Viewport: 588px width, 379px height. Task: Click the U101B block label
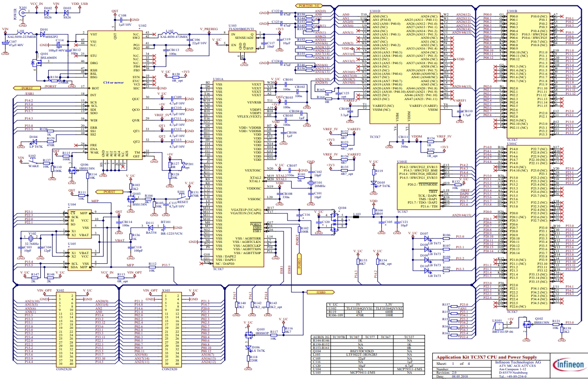click(513, 10)
